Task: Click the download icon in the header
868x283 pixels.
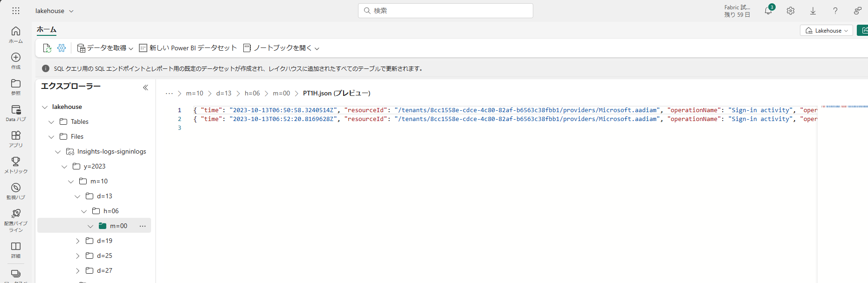Action: coord(813,11)
